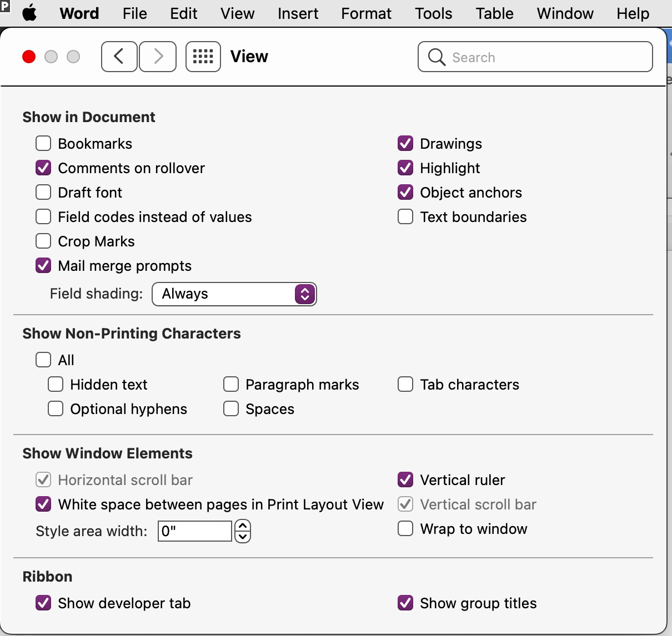Click the forward arrow navigation button
The height and width of the screenshot is (636, 672).
(x=158, y=57)
